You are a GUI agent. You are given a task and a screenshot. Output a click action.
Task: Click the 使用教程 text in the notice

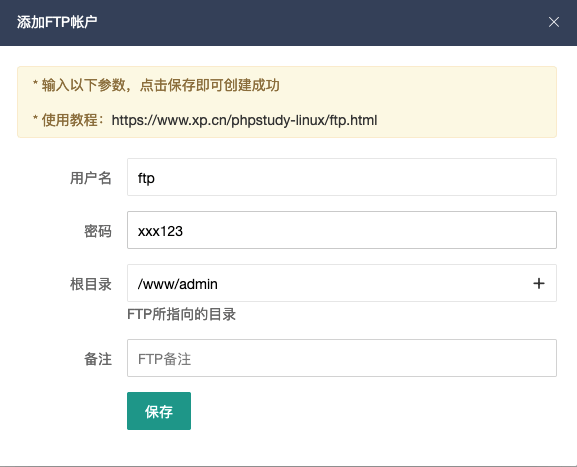(x=70, y=120)
